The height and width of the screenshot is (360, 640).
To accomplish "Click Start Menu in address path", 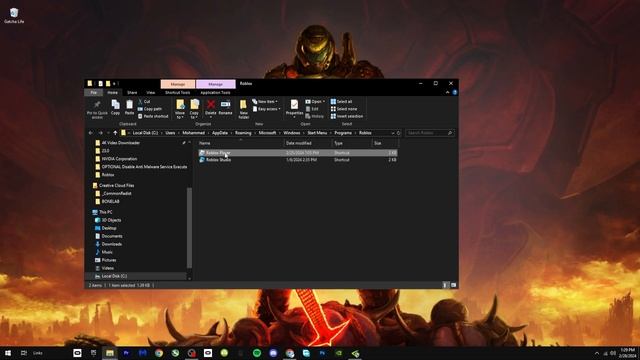I will [x=317, y=133].
